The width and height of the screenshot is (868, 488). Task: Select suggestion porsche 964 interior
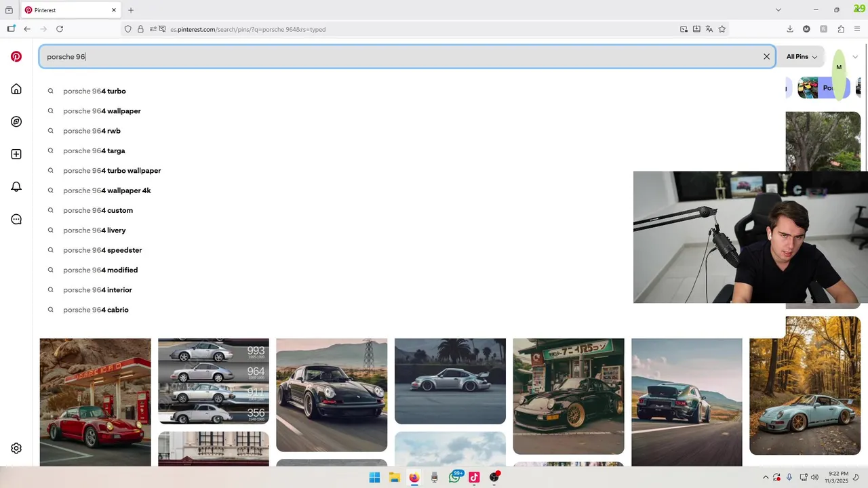click(x=97, y=290)
